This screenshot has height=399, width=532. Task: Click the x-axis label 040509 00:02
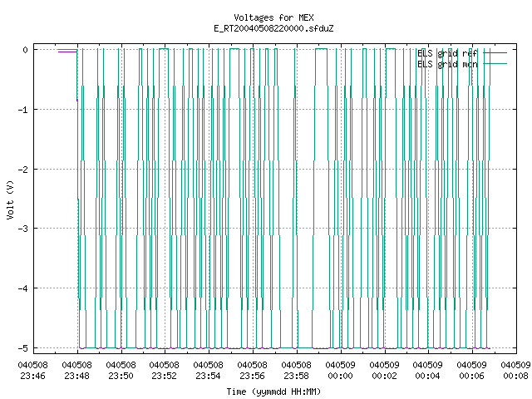(x=384, y=371)
